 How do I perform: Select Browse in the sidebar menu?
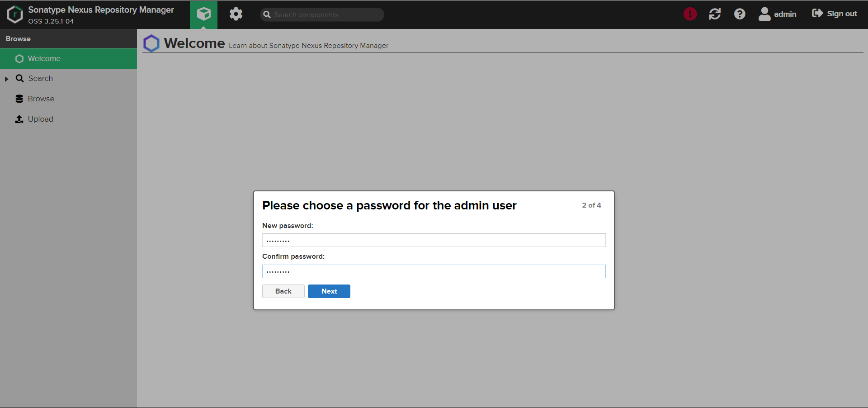pyautogui.click(x=41, y=99)
